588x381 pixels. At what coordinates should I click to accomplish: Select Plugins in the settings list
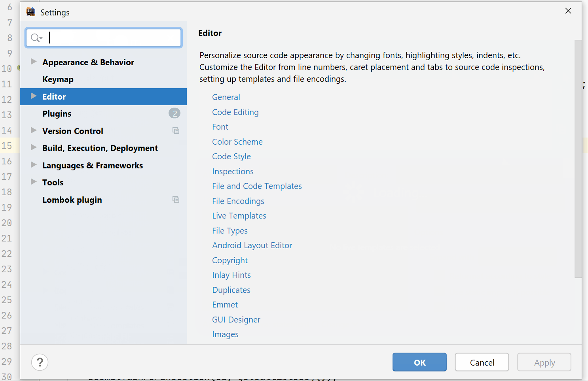[x=57, y=114]
